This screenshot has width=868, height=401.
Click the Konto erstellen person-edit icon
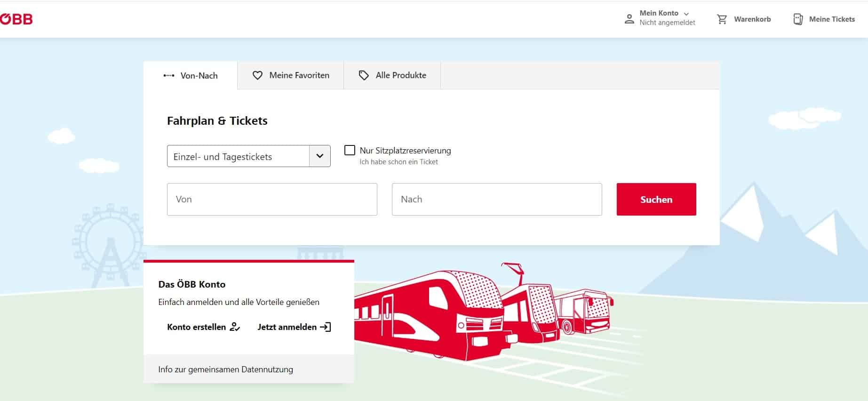pos(235,327)
